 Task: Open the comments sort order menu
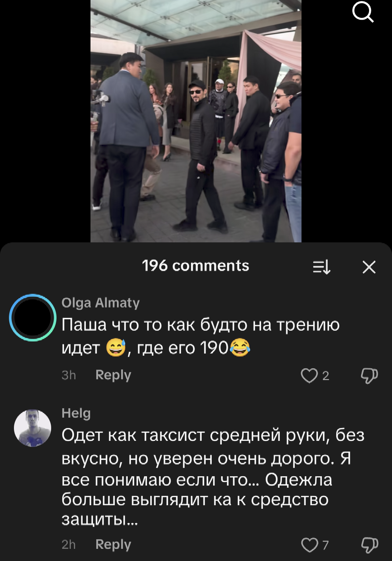click(x=322, y=267)
